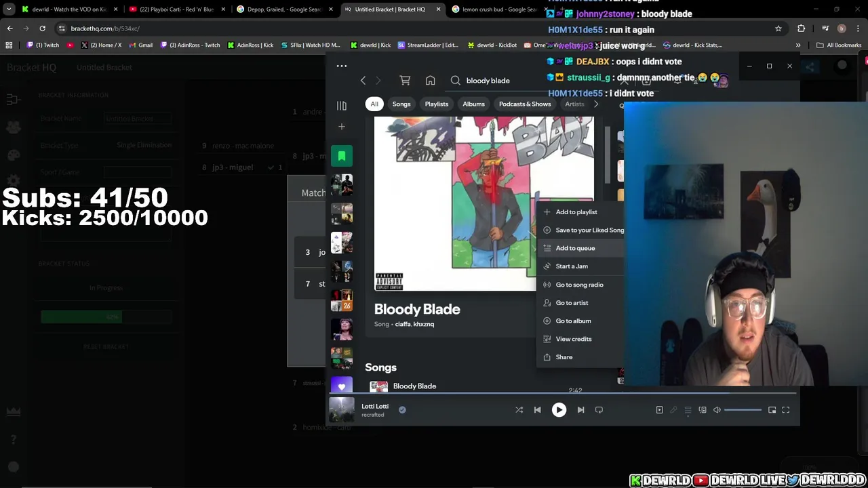The height and width of the screenshot is (488, 868).
Task: Reload the Chrome page
Action: point(42,28)
